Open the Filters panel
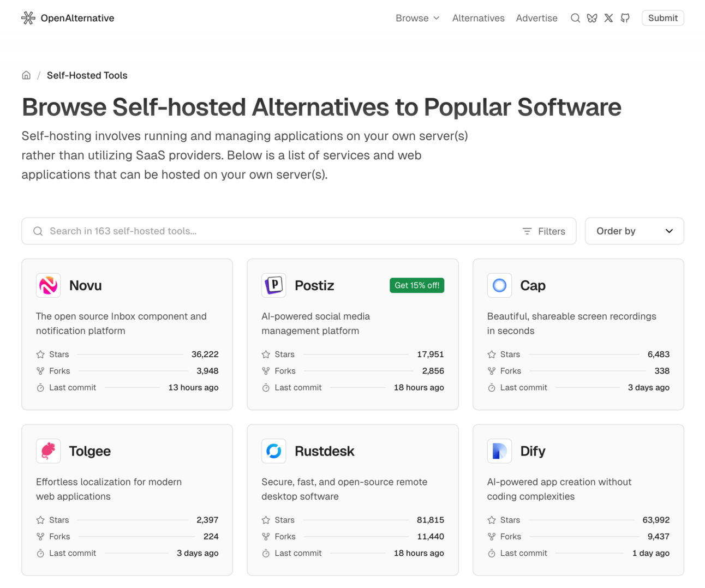 tap(543, 231)
